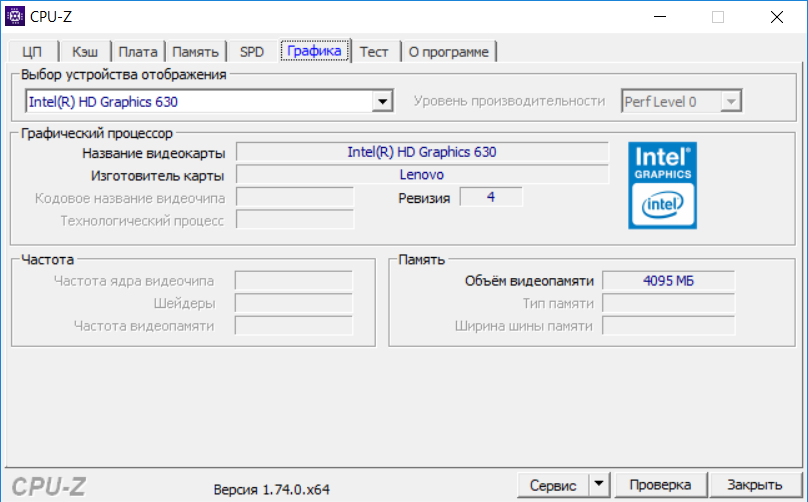Click the Сервис button
Image resolution: width=808 pixels, height=502 pixels.
click(x=553, y=485)
